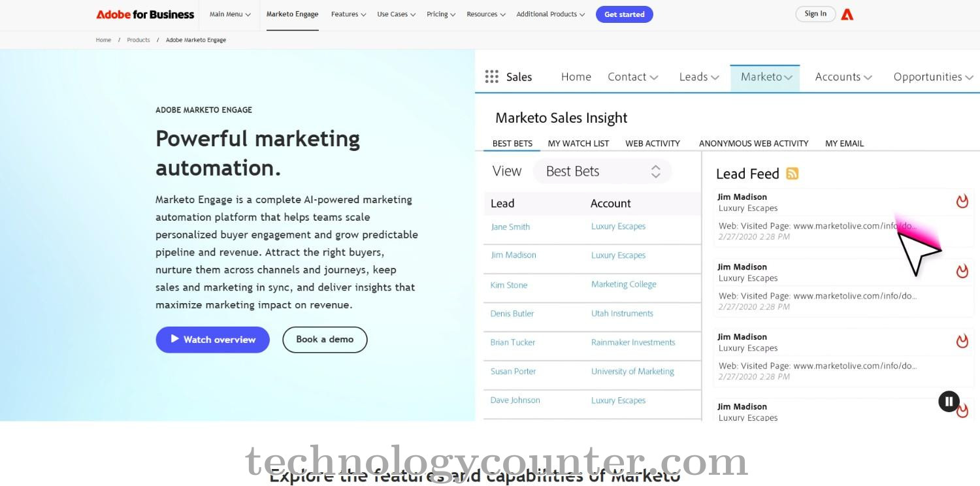Image resolution: width=980 pixels, height=486 pixels.
Task: Pause the carousel with the pause control
Action: [x=949, y=401]
